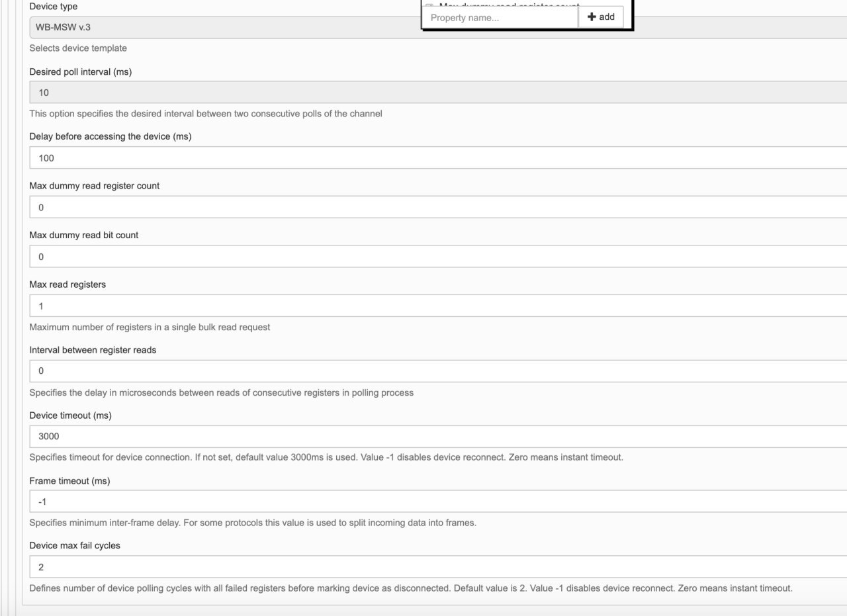847x616 pixels.
Task: Click the 'Device max fail cycles' label
Action: (75, 546)
